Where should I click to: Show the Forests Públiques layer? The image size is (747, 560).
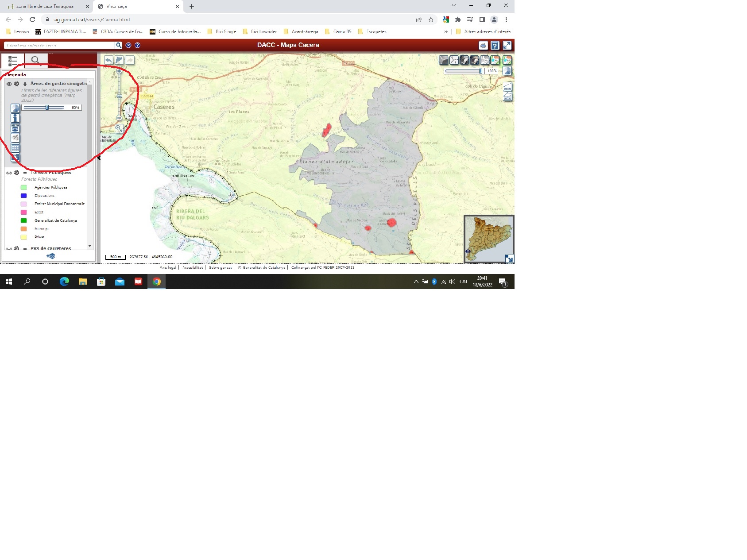click(x=9, y=173)
